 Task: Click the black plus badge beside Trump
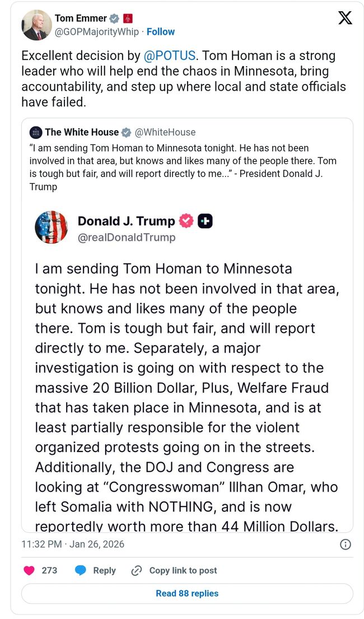pos(206,221)
